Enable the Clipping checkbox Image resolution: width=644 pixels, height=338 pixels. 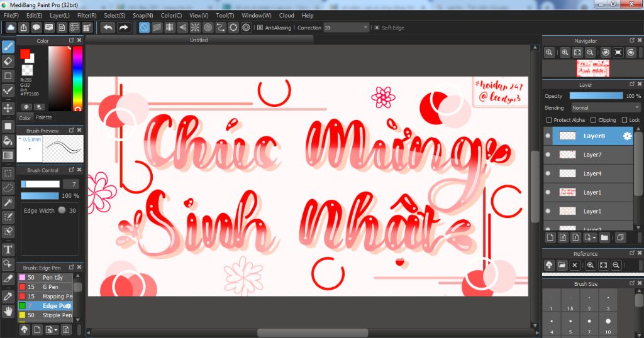coord(593,120)
